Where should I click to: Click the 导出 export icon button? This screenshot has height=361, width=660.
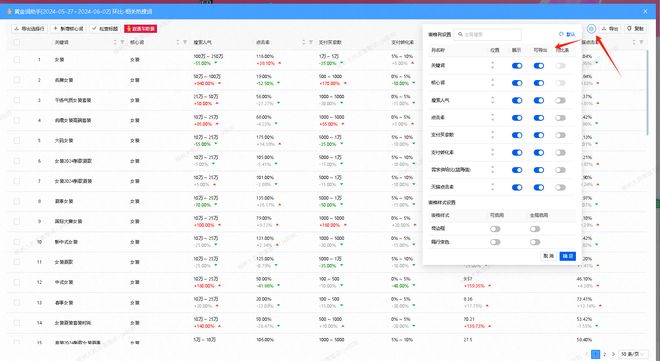pyautogui.click(x=610, y=29)
